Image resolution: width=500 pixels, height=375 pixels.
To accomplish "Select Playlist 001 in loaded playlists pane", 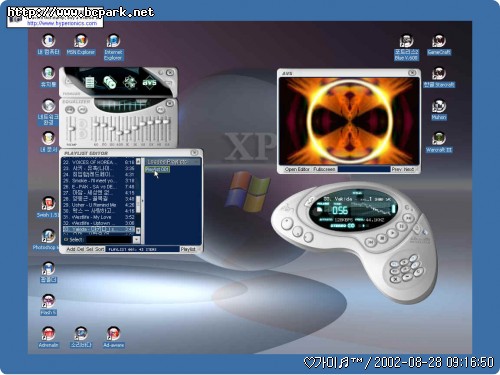I will [157, 169].
